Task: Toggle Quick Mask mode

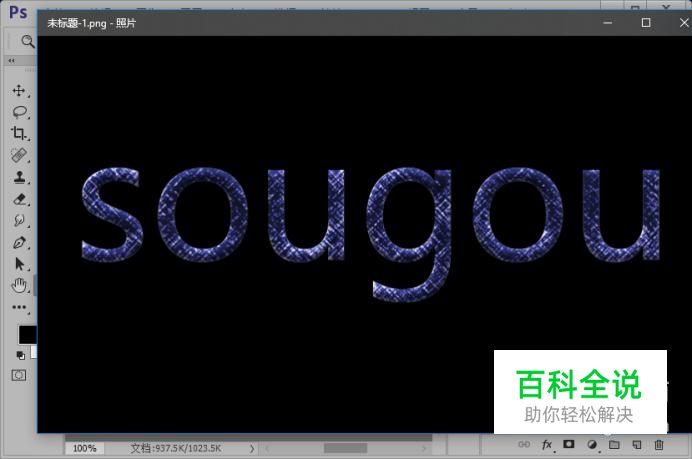Action: pos(19,375)
